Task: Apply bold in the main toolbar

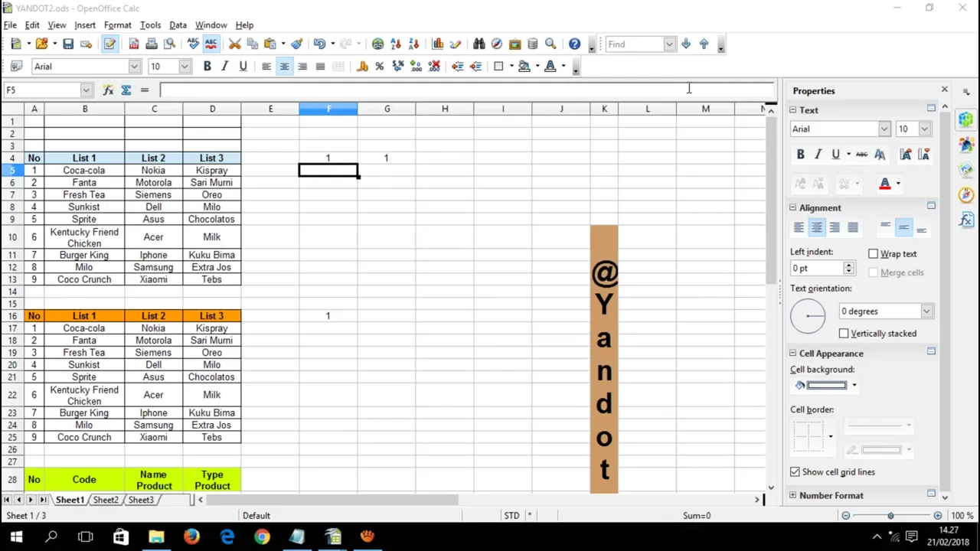Action: [207, 67]
